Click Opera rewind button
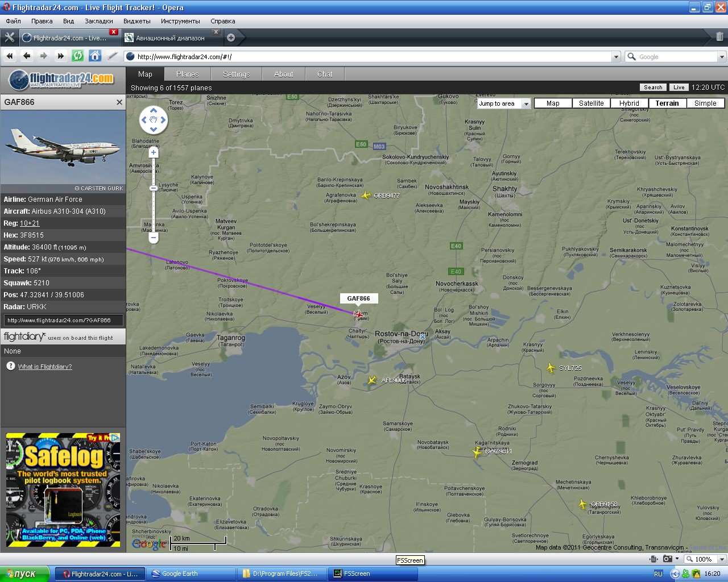Screen dimensions: 728x582 10,56
